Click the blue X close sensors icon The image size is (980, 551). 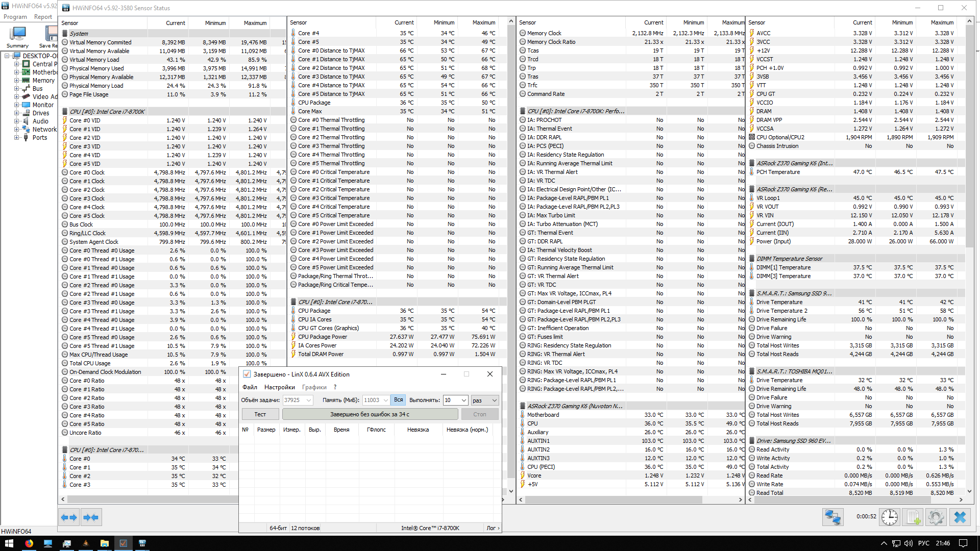(960, 517)
